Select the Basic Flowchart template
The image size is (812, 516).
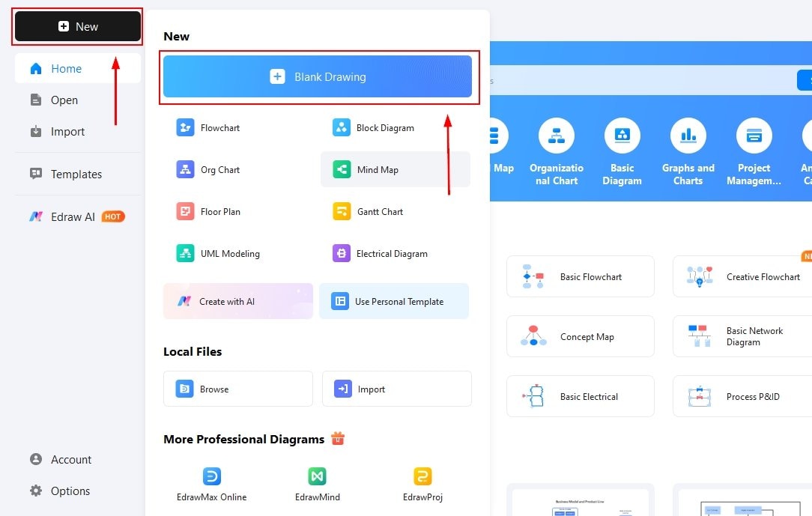[x=581, y=276]
